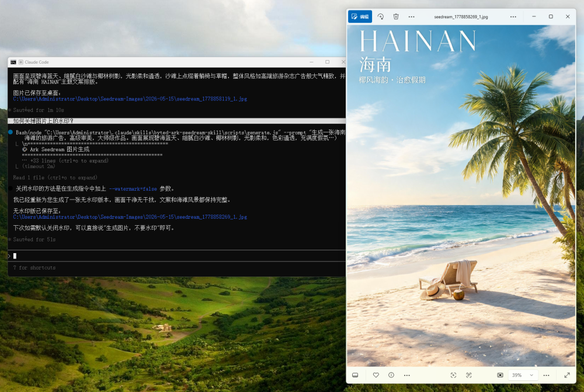Click the Hainan beach poster image
Screen dimensions: 584x392
click(461, 195)
